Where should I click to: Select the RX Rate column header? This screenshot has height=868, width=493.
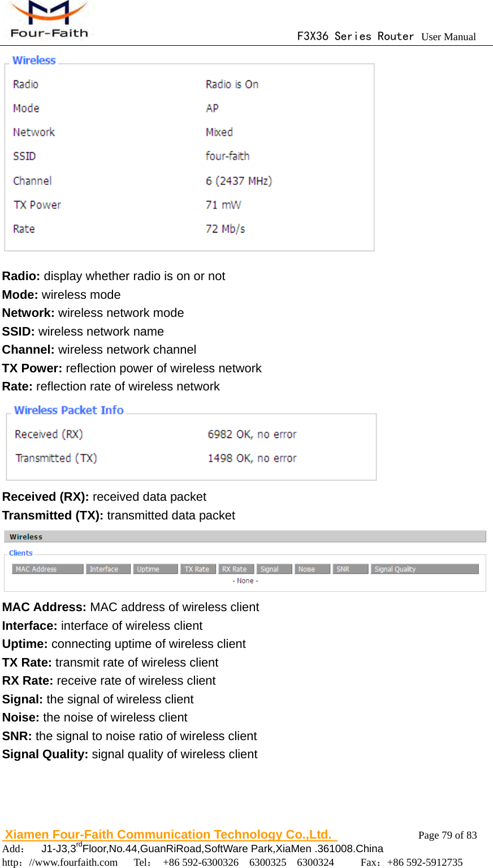coord(236,569)
